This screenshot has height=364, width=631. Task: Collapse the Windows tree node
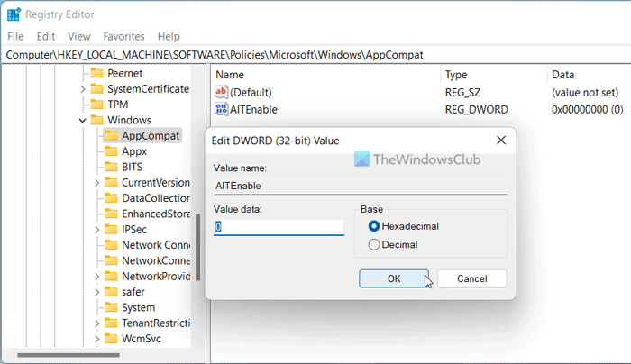[x=83, y=120]
